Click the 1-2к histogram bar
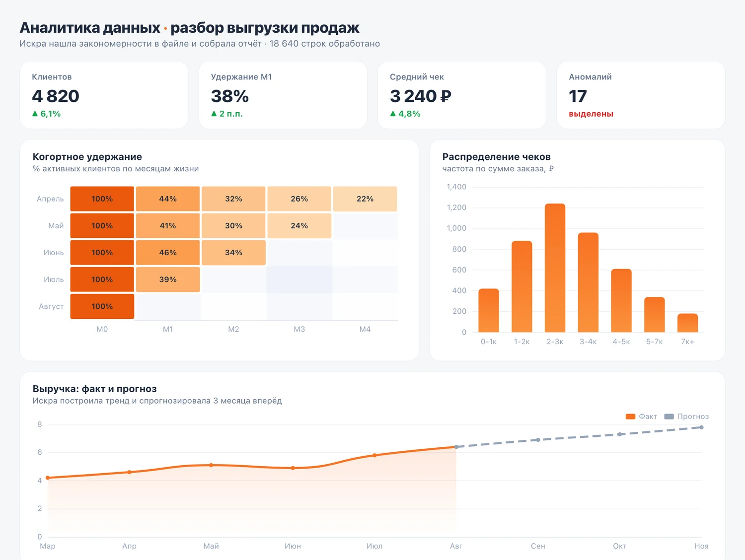This screenshot has height=560, width=745. pos(522,286)
